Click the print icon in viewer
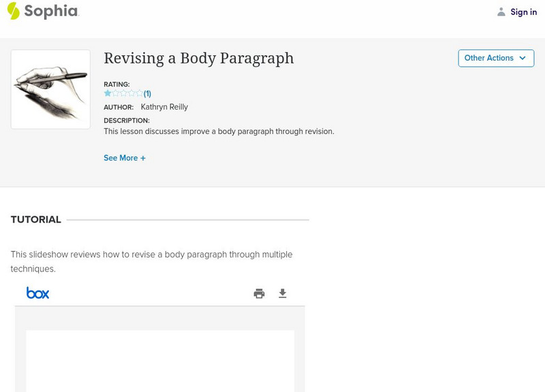545x392 pixels. [259, 293]
